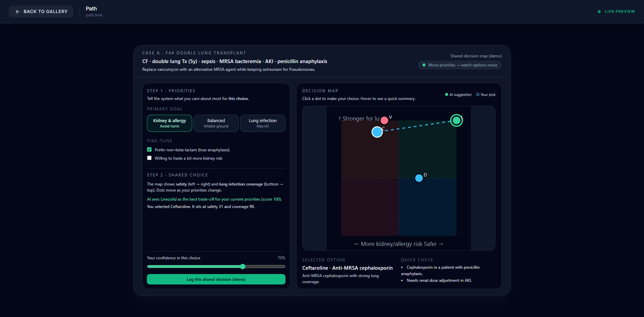Click the red V dot near the top
Image resolution: width=644 pixels, height=317 pixels.
pyautogui.click(x=384, y=120)
